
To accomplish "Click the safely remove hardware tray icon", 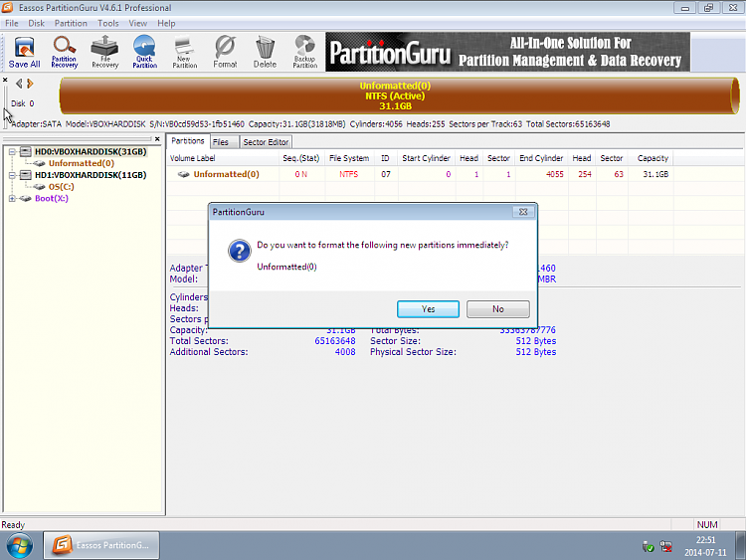I will tap(648, 547).
